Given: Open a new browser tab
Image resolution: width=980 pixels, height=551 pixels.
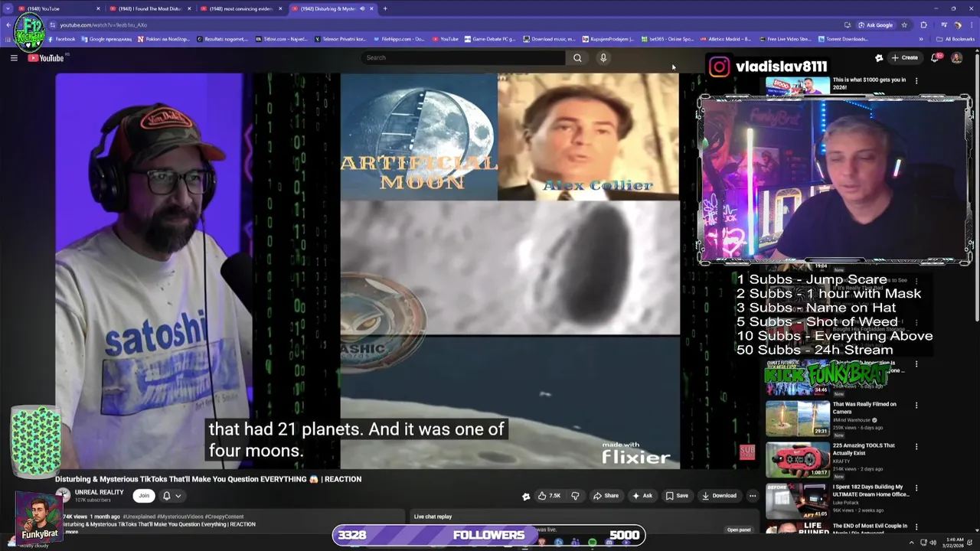Looking at the screenshot, I should click(385, 8).
